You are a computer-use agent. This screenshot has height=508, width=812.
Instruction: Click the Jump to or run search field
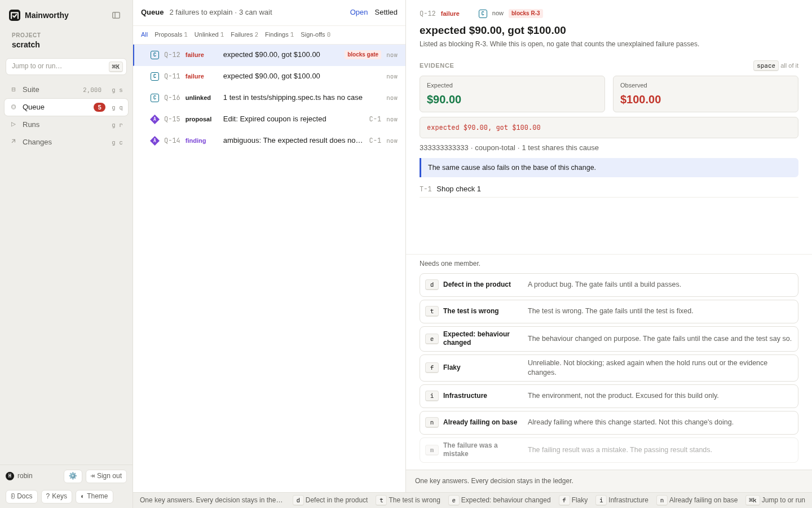[x=67, y=67]
